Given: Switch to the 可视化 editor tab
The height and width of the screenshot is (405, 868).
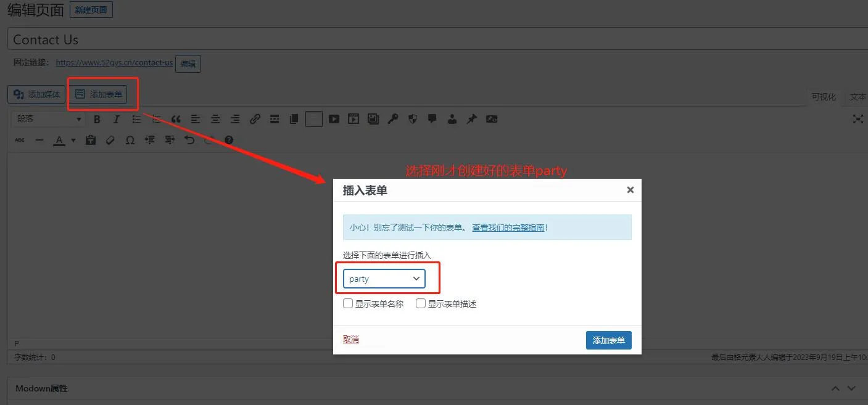Looking at the screenshot, I should (x=823, y=97).
